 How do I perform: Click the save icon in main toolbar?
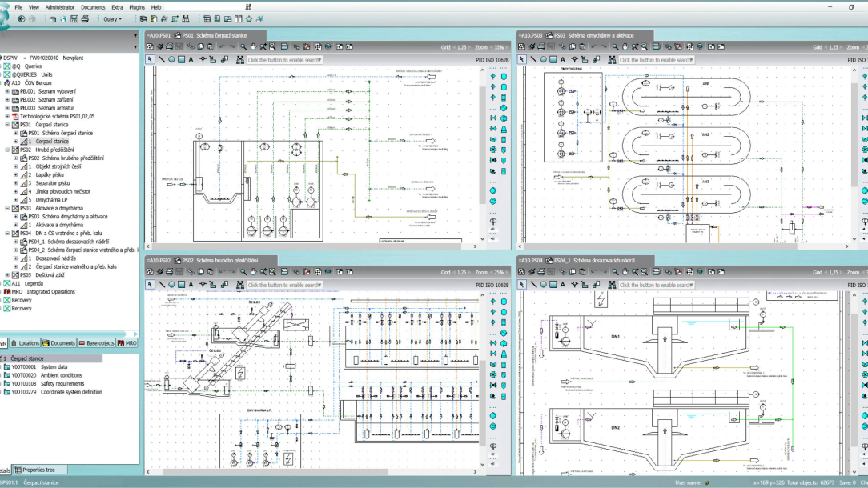coord(74,18)
